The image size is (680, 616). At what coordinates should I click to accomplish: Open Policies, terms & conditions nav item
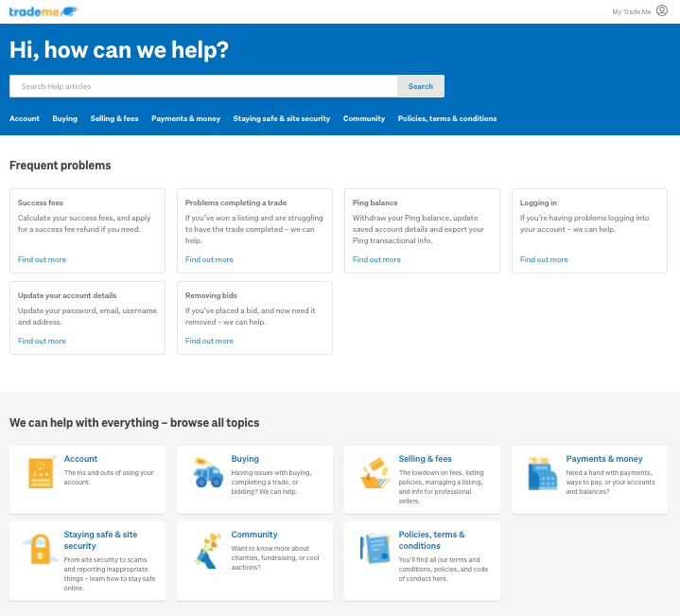(447, 118)
